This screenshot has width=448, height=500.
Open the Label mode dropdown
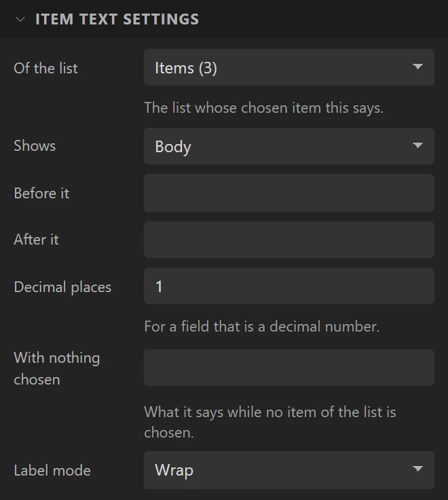coord(289,470)
